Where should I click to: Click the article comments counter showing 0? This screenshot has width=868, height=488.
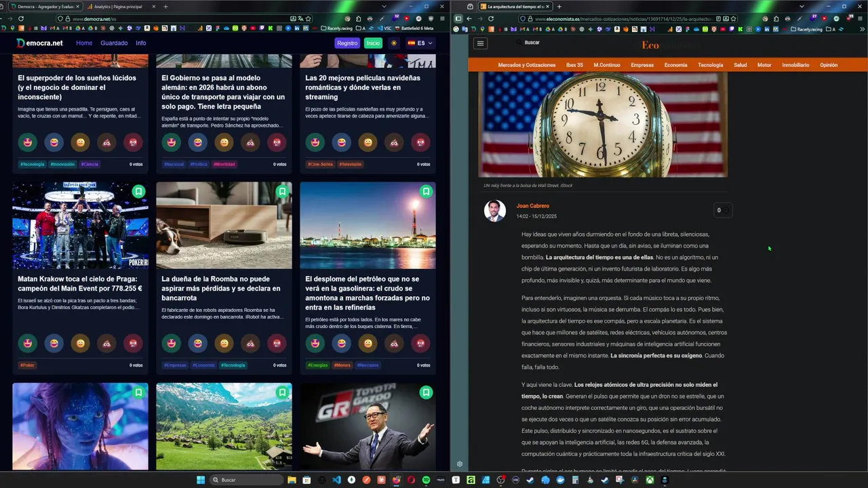[722, 210]
